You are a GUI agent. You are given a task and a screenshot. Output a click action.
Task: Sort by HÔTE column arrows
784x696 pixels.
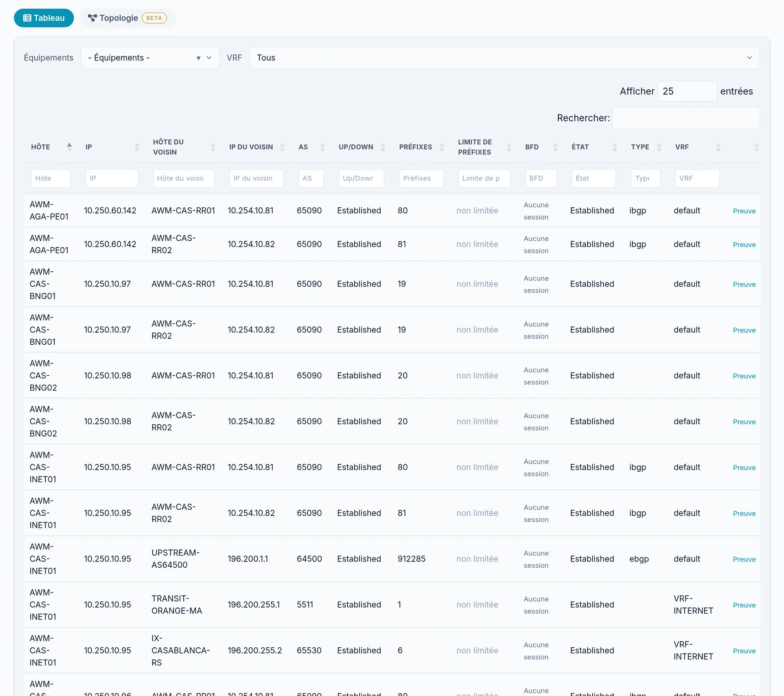(69, 147)
